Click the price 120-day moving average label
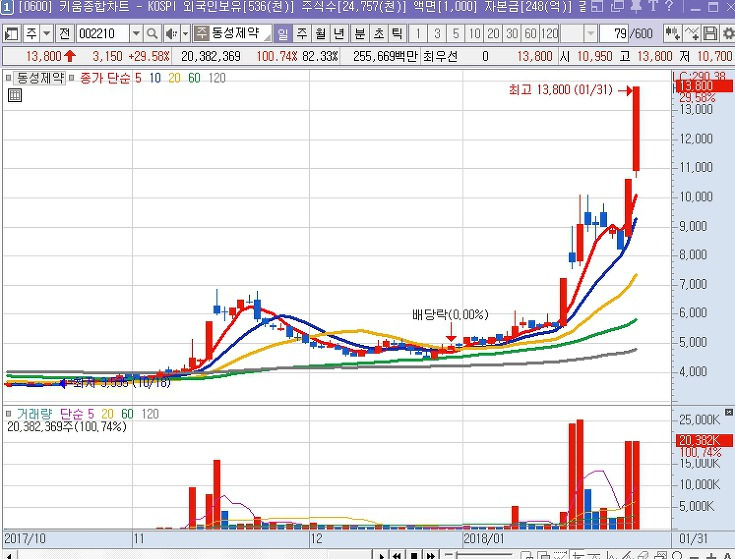Viewport: 735px width, 559px height. click(x=217, y=78)
